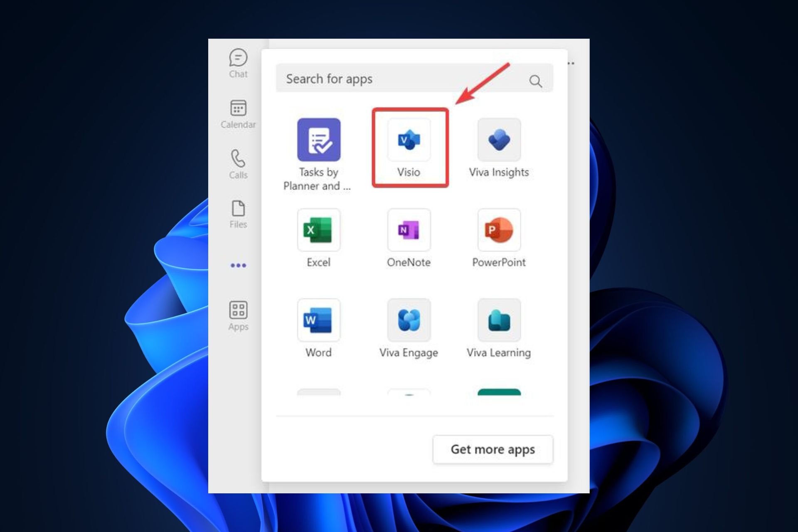The image size is (798, 532).
Task: Open the Calendar in Teams sidebar
Action: click(238, 114)
